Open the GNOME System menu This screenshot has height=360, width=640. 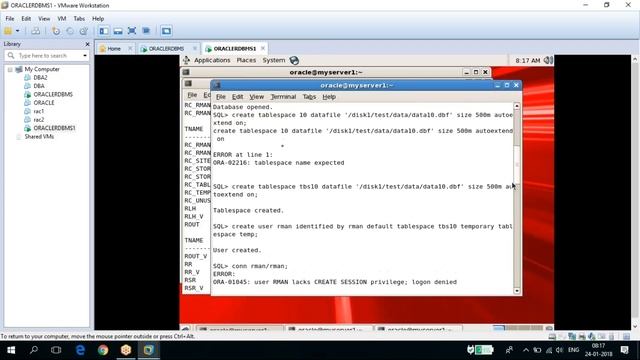pos(273,60)
